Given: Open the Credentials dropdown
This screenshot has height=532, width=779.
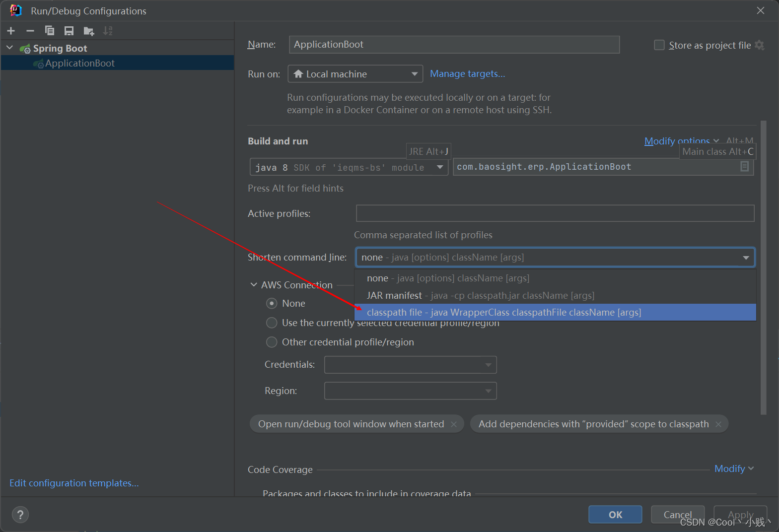Looking at the screenshot, I should (410, 365).
